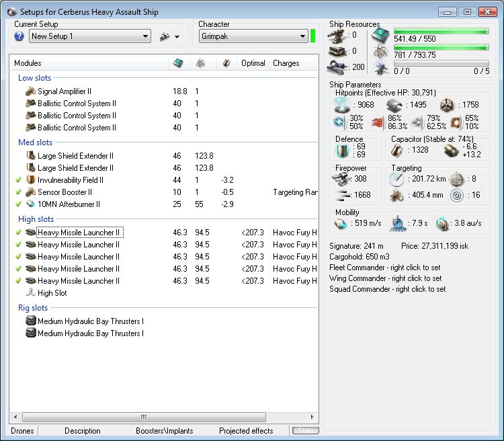504x441 pixels.
Task: Click the Defence tank icon
Action: [342, 151]
